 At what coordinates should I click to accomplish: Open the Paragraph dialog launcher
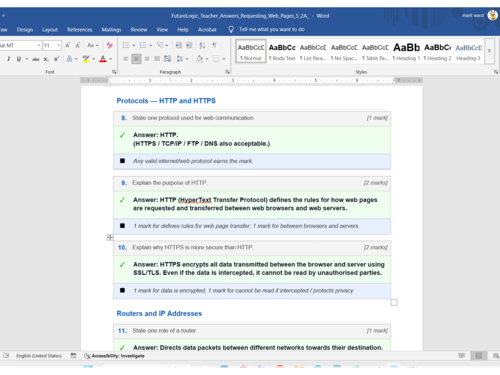(228, 72)
